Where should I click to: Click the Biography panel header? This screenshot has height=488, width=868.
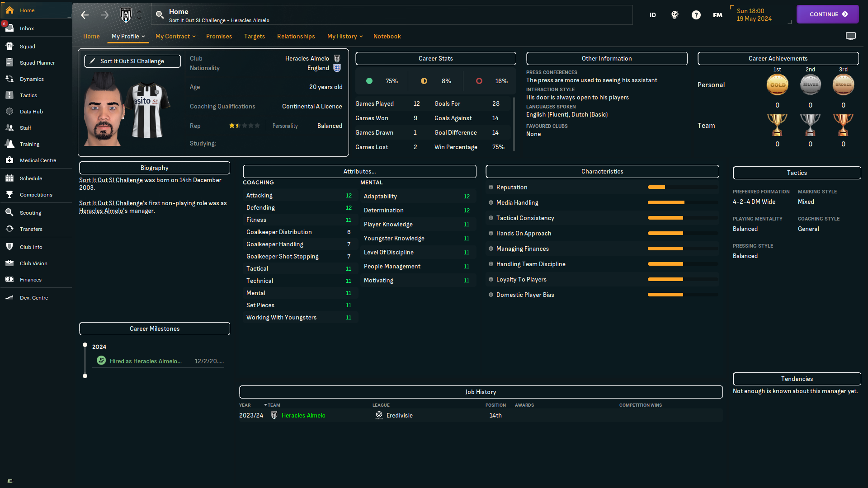(x=155, y=168)
